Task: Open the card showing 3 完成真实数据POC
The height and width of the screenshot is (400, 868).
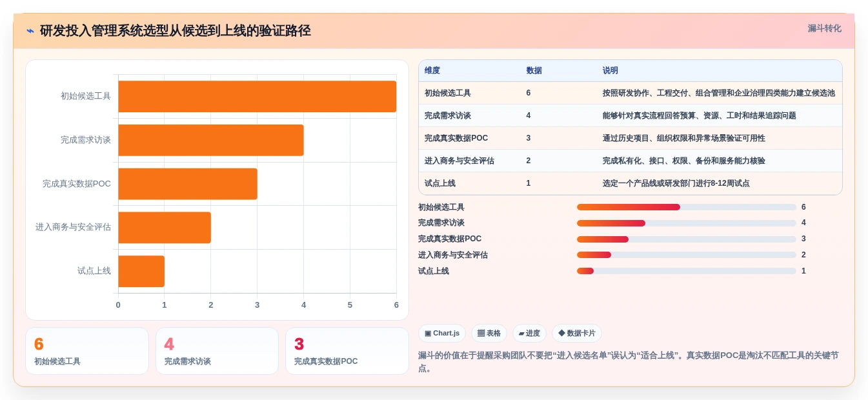Action: click(347, 351)
